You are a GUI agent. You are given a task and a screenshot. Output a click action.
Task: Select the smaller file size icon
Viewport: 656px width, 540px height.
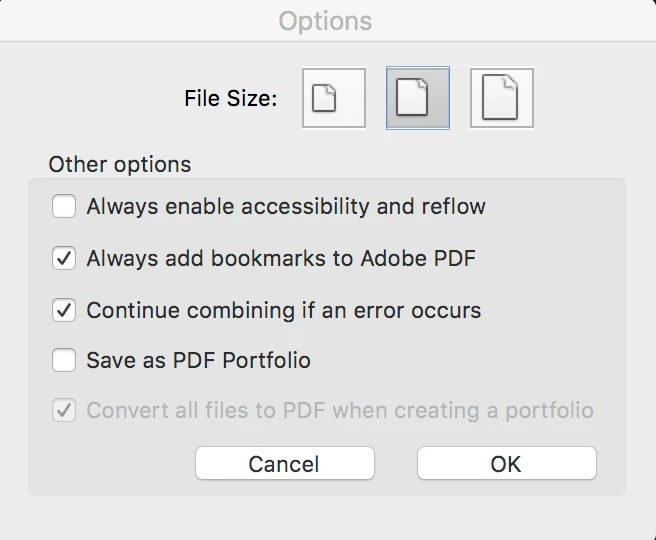pyautogui.click(x=334, y=98)
